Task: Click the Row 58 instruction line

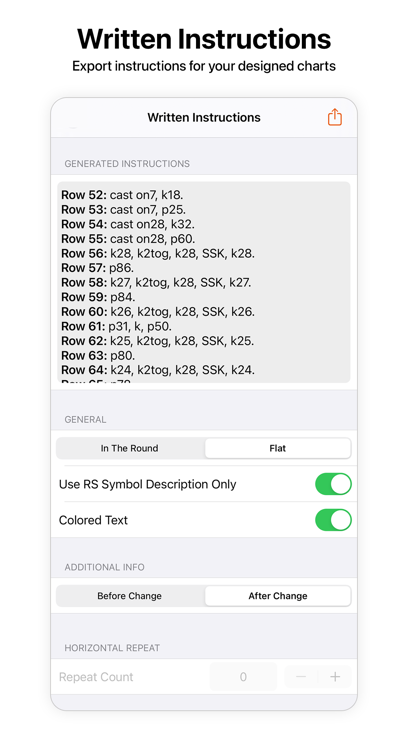Action: tap(156, 283)
